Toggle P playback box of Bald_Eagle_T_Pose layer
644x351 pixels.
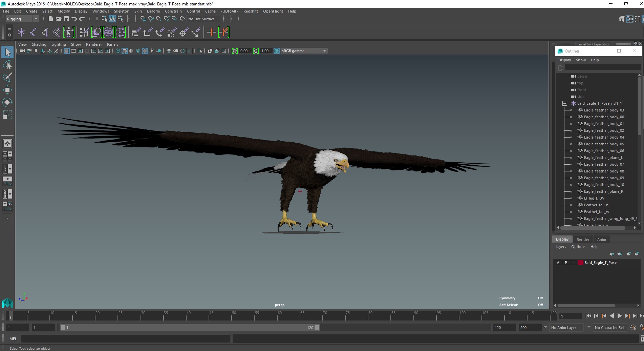pos(565,263)
